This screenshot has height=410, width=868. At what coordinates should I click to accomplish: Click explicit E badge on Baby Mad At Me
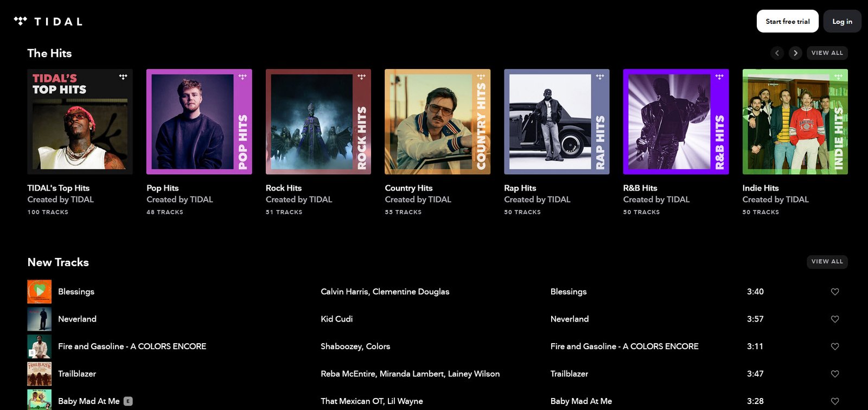pos(128,401)
